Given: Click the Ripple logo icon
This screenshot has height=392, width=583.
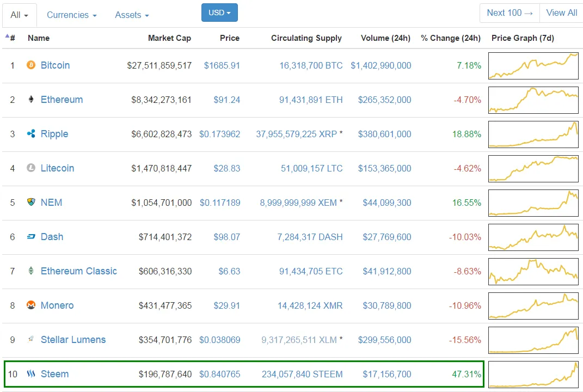Looking at the screenshot, I should (31, 134).
